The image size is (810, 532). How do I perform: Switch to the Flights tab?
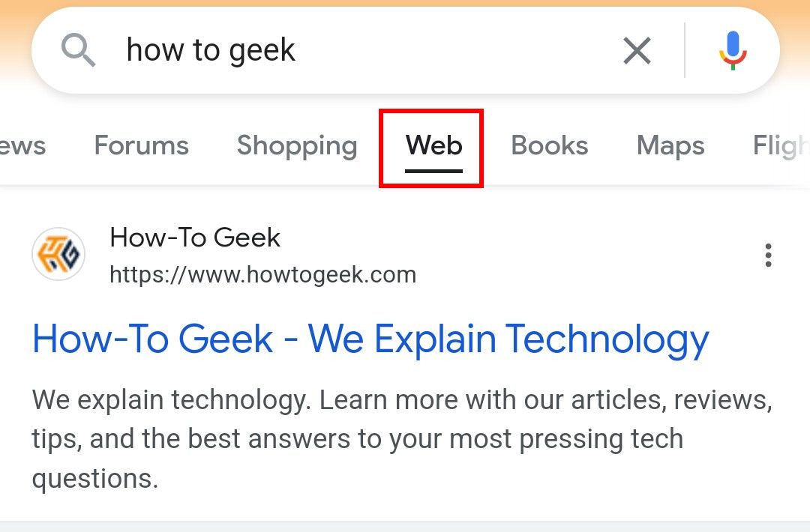(784, 146)
